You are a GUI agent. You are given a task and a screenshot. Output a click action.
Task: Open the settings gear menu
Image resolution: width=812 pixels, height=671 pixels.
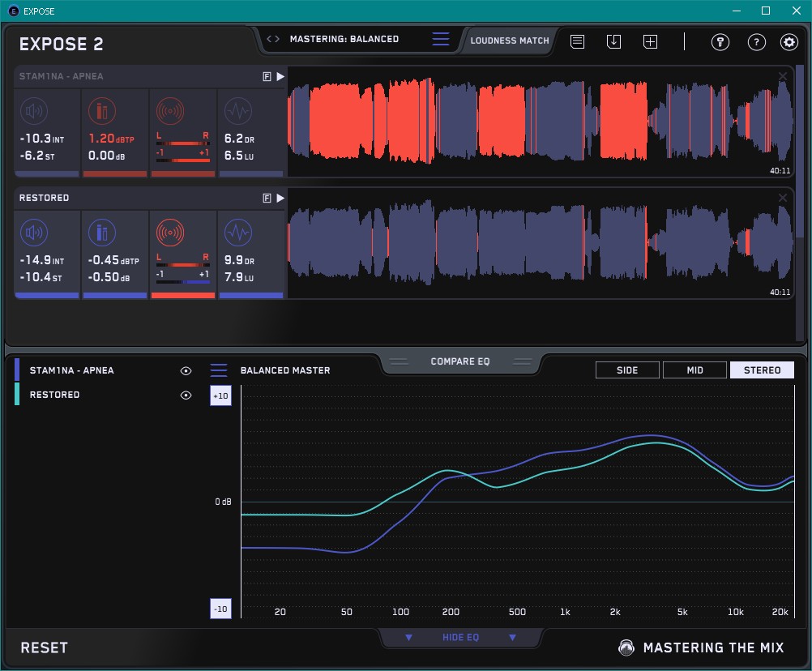pyautogui.click(x=788, y=42)
